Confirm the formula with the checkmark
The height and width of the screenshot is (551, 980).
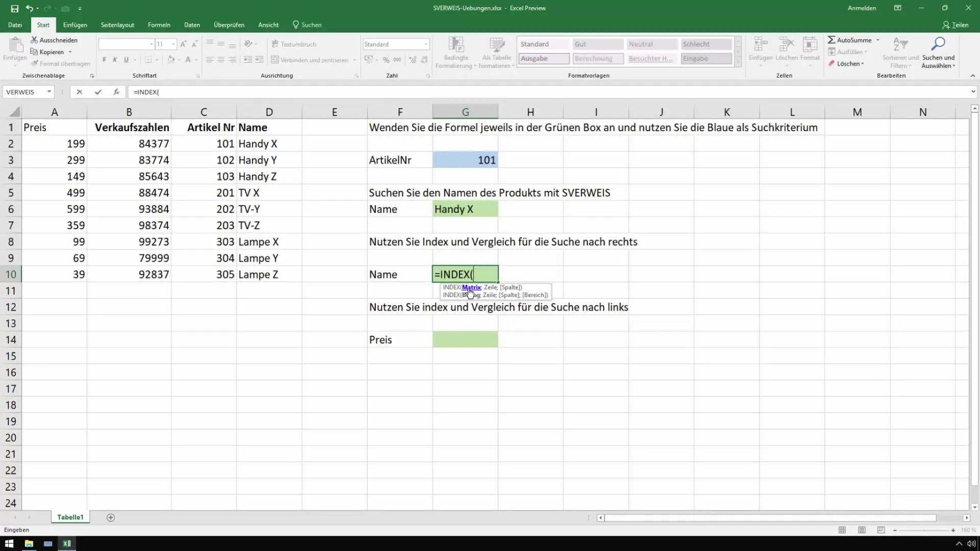point(97,92)
